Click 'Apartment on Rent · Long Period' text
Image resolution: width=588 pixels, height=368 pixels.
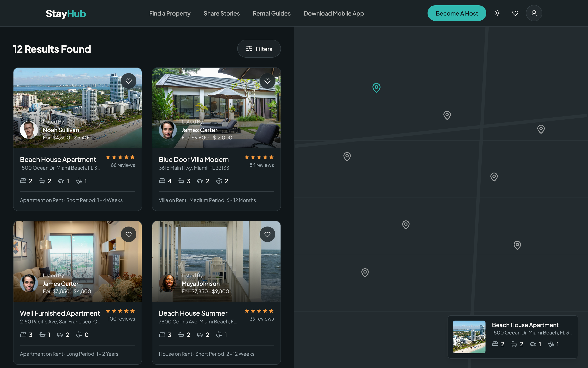(69, 354)
